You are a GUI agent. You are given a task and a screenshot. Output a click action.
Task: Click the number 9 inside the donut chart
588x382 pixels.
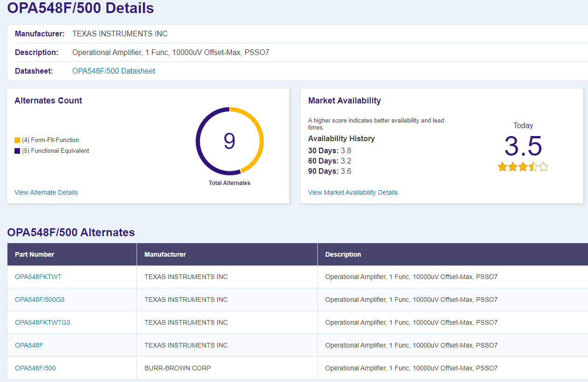coord(230,141)
